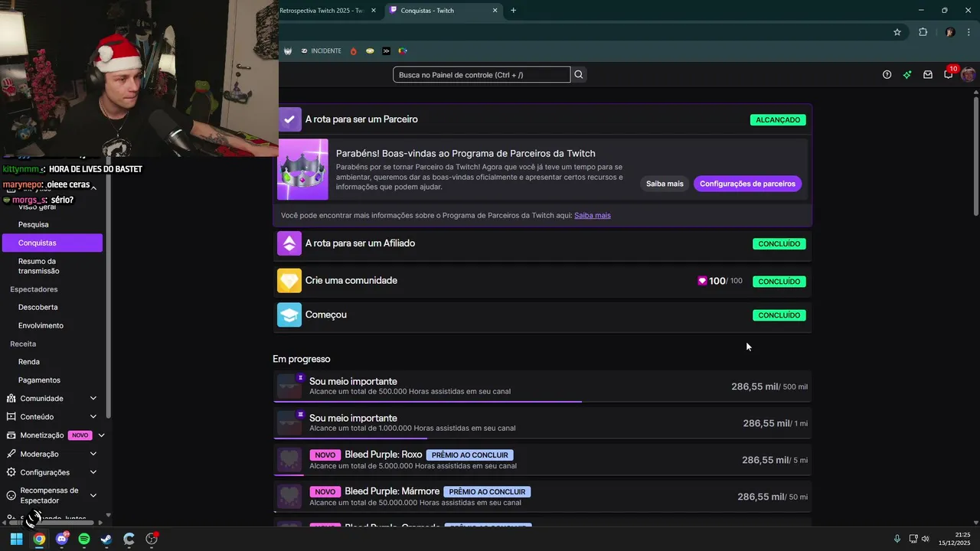Click the yellow diamond community icon
The image size is (980, 551).
coord(289,281)
